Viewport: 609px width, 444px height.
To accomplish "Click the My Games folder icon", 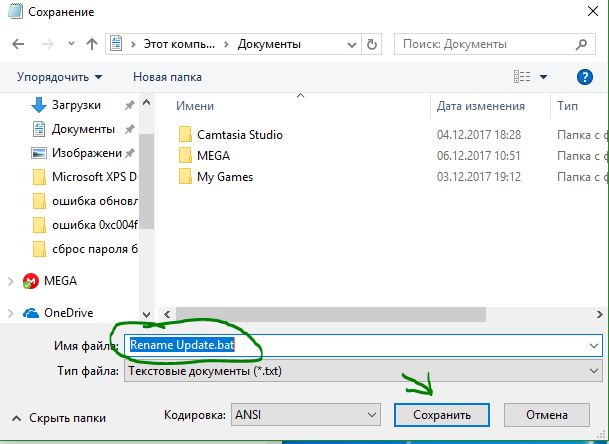I will (x=185, y=176).
